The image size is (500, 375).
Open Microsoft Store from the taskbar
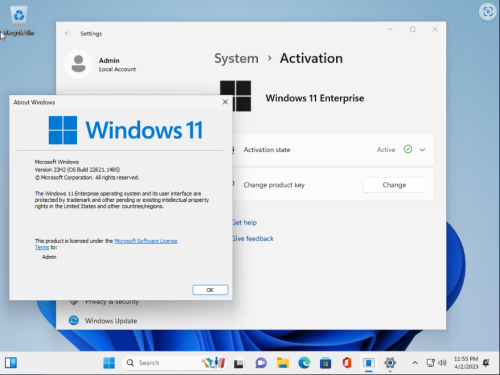[x=325, y=363]
